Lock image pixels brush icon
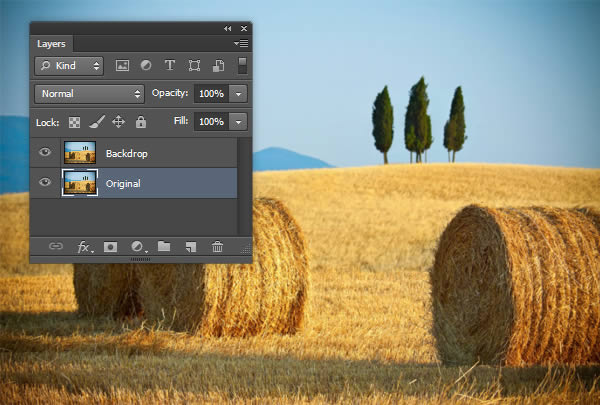 pos(97,122)
